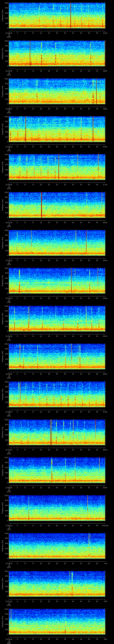Select the '22:52:00' start time label
Screen dimensions: 114x644
pyautogui.click(x=9, y=260)
